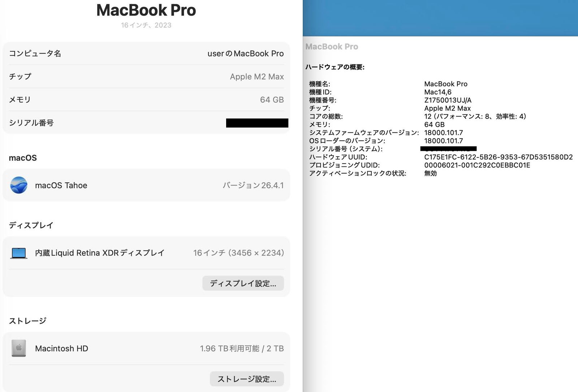Select システムファームウェアのバージョン value 18000.101.7

[x=444, y=132]
